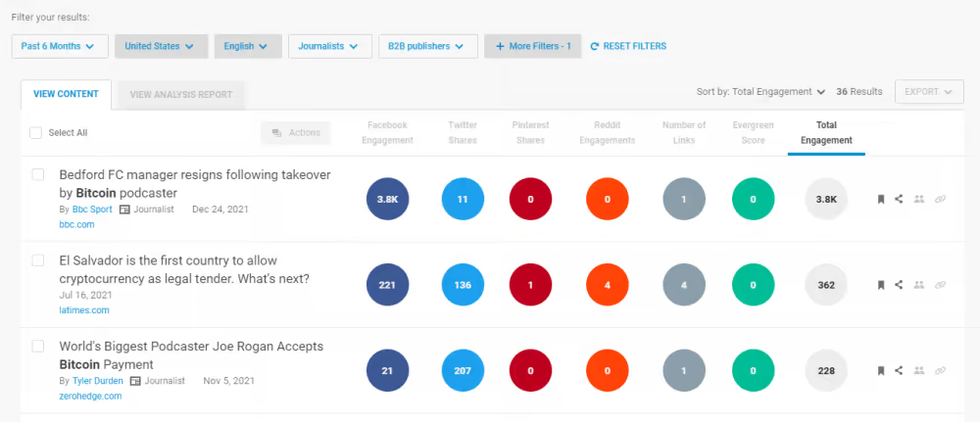Click the Journalist icon next to Bbc Sport
Screen dimensions: 980x422
tap(124, 210)
